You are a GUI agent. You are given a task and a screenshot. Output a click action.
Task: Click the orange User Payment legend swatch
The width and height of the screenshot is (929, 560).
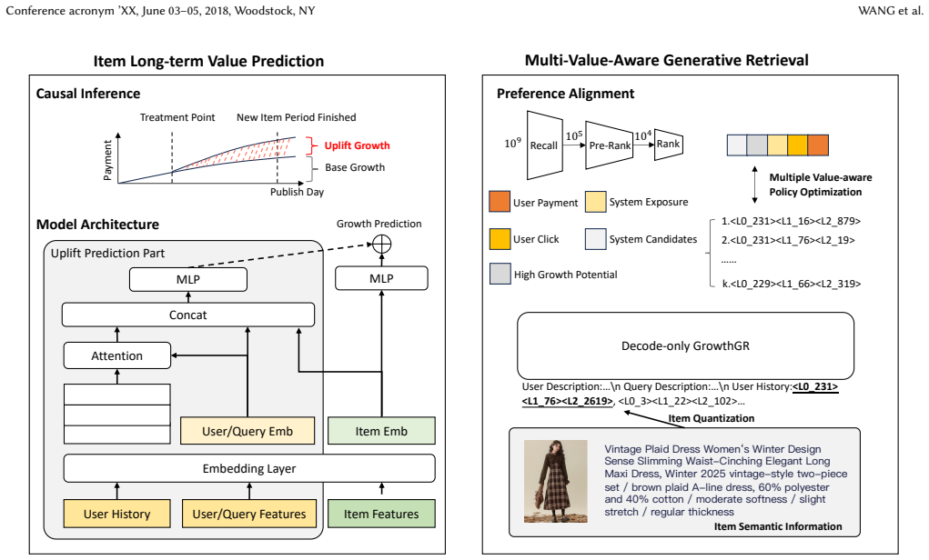pyautogui.click(x=500, y=201)
